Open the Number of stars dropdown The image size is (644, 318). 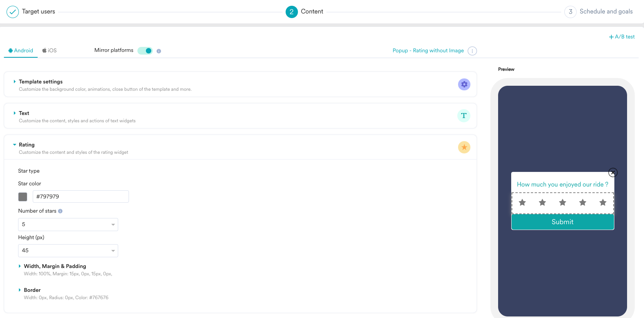point(68,225)
